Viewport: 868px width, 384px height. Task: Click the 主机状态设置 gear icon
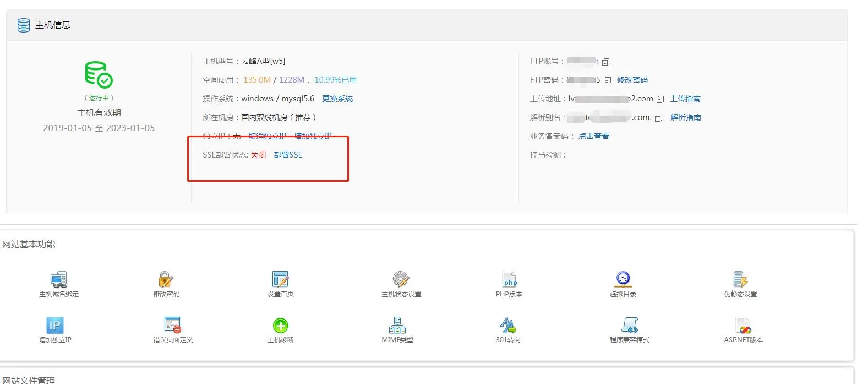click(401, 279)
